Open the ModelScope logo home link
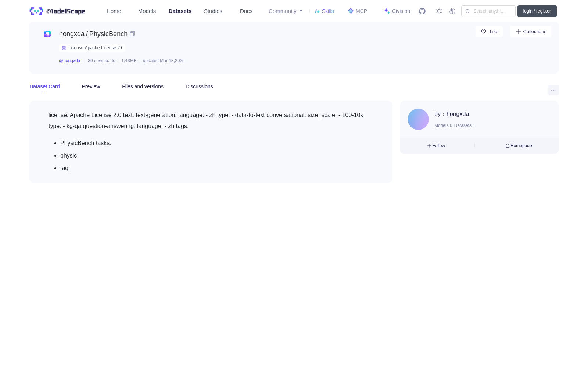The image size is (588, 368). pos(57,11)
